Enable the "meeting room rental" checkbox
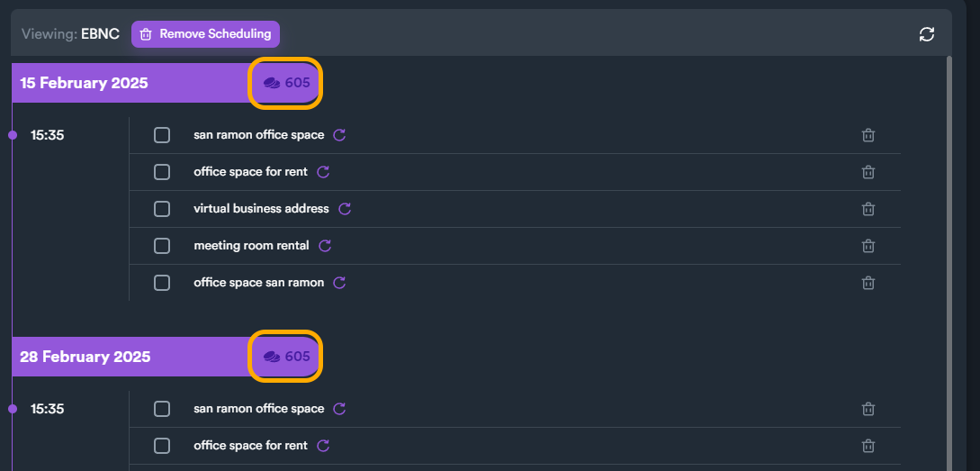 162,246
